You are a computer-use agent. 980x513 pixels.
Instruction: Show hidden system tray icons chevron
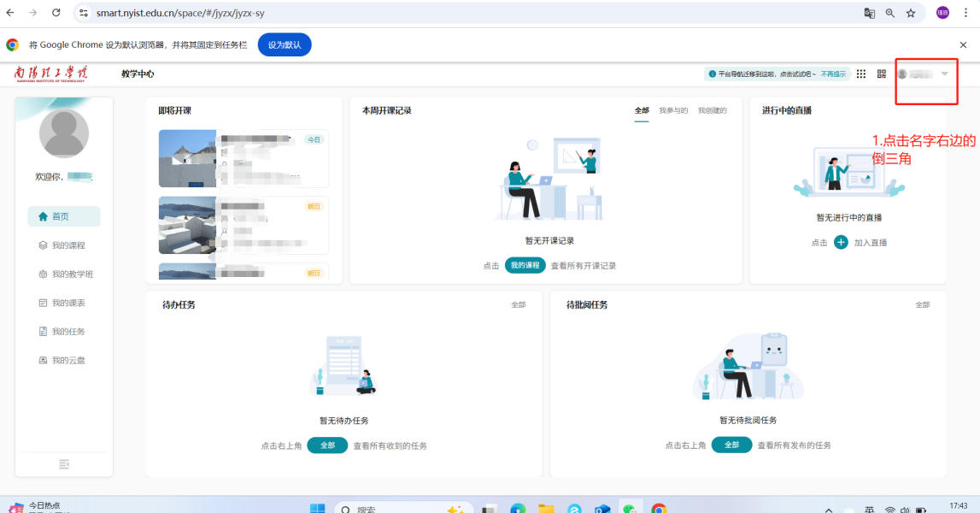coord(828,510)
